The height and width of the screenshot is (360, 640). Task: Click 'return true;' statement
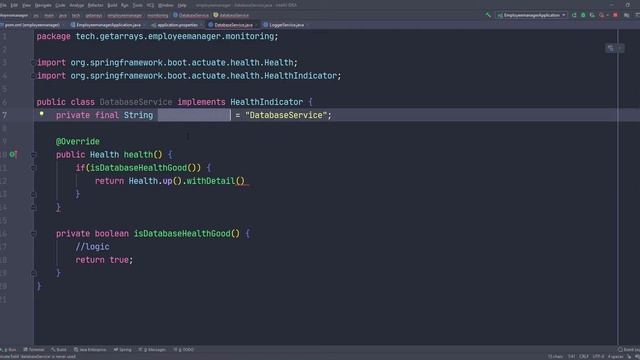pos(104,260)
